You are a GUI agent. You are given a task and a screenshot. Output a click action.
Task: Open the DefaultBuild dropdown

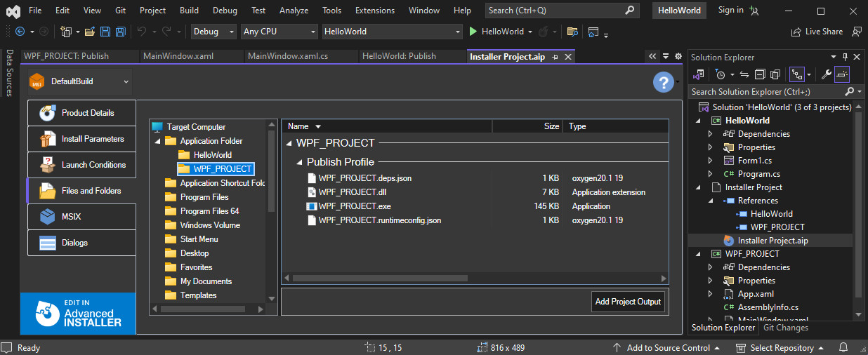pos(80,81)
